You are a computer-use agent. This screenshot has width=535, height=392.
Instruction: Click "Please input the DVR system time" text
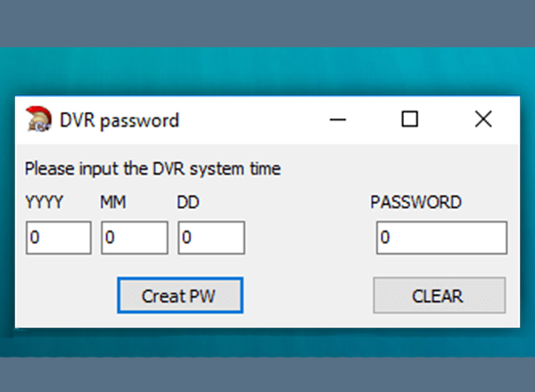(152, 168)
